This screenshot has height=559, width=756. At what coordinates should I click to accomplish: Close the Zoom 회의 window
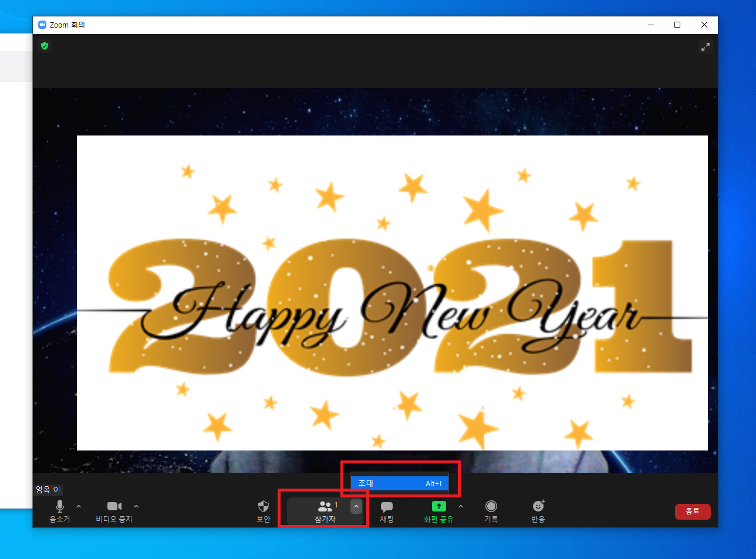[704, 25]
